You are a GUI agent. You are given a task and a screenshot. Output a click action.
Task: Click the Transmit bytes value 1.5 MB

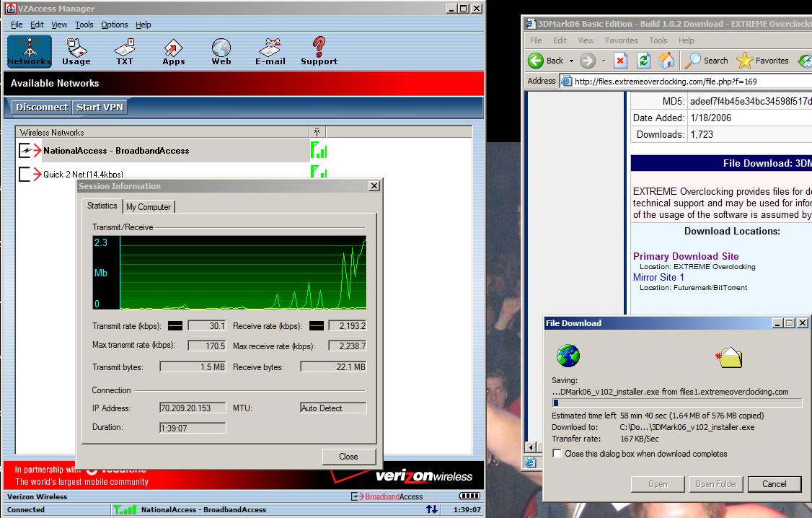[x=193, y=366]
